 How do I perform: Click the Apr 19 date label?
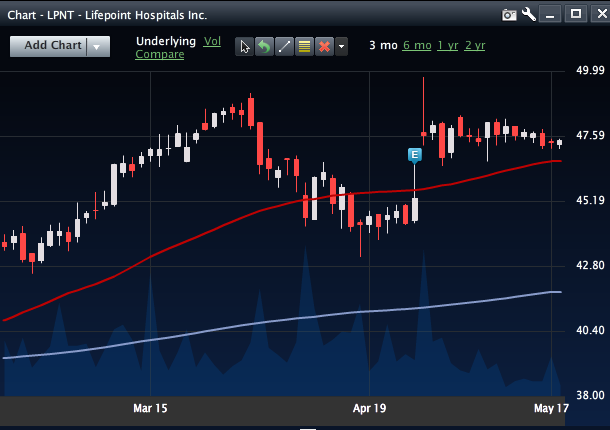pos(369,408)
